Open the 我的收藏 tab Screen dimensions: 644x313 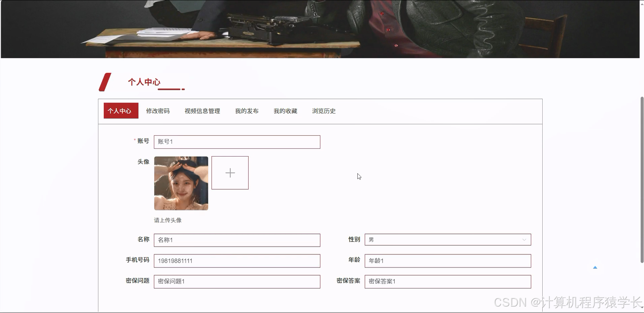[285, 111]
